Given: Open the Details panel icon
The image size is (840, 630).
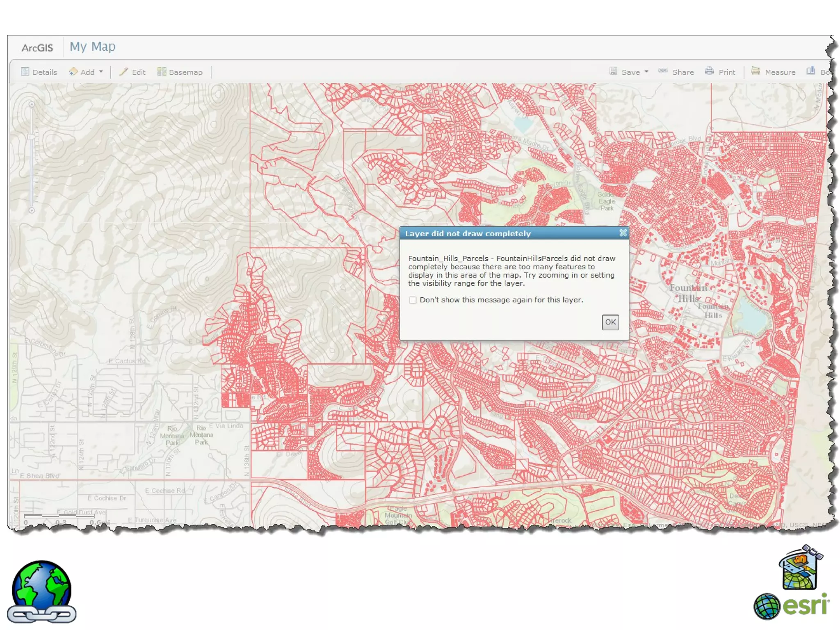Looking at the screenshot, I should coord(25,72).
